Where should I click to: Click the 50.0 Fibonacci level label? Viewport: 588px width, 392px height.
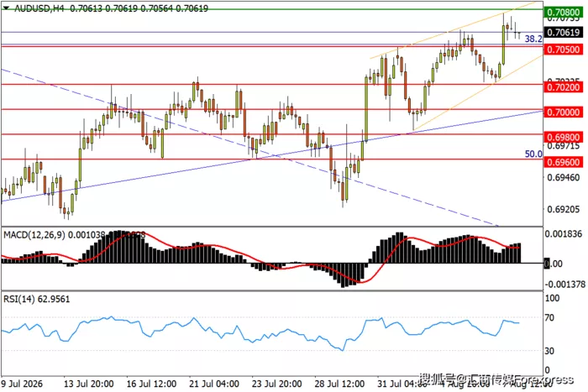click(533, 154)
